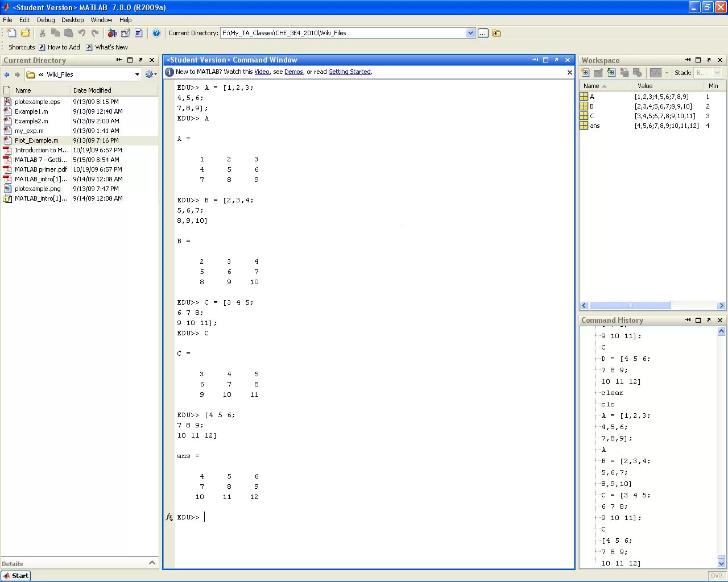This screenshot has width=728, height=582.
Task: Select Plot_Example.m file
Action: (x=36, y=140)
